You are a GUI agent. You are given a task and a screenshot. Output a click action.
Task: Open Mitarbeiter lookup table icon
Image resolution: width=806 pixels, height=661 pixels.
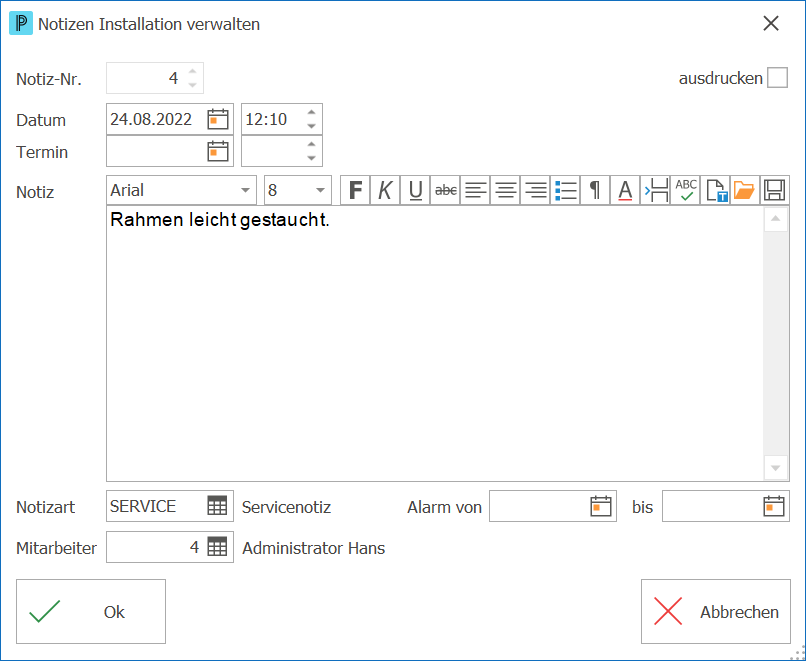[217, 546]
